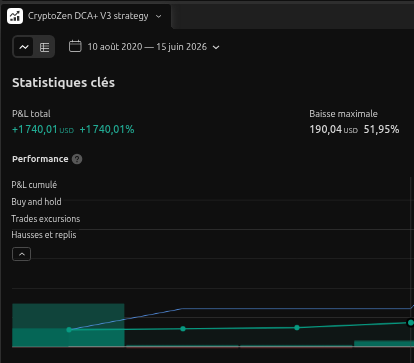The height and width of the screenshot is (363, 414).
Task: Click the Performance section title
Action: pyautogui.click(x=40, y=159)
